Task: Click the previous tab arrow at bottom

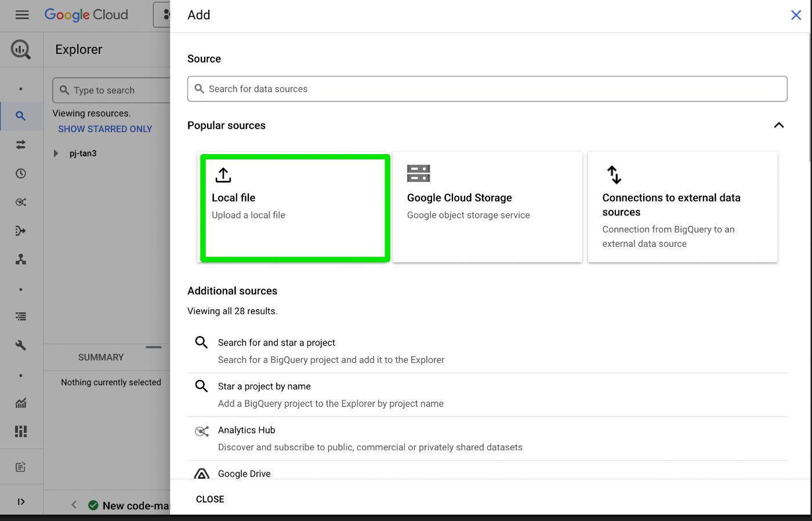Action: click(x=74, y=505)
